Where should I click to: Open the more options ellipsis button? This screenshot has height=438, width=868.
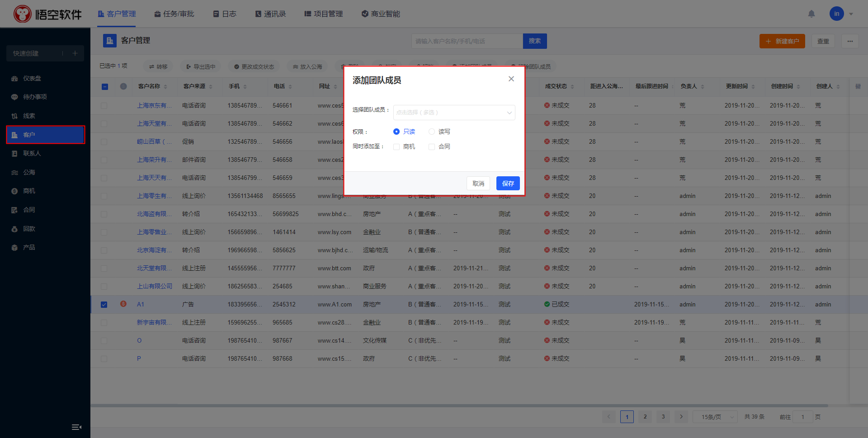click(850, 41)
